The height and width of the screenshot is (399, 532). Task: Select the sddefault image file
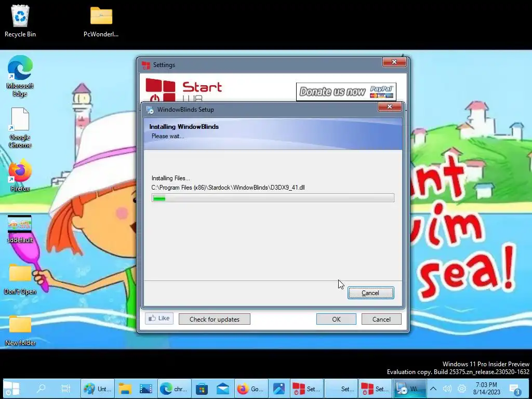tap(20, 229)
